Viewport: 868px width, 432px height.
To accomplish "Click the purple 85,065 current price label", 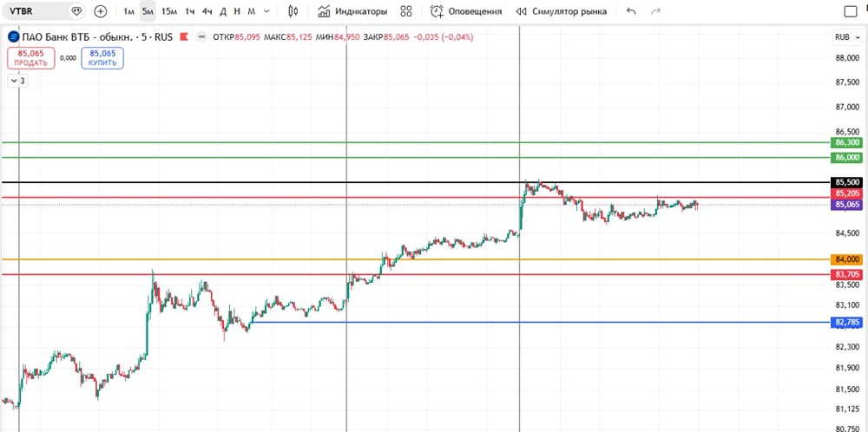I will pos(847,205).
